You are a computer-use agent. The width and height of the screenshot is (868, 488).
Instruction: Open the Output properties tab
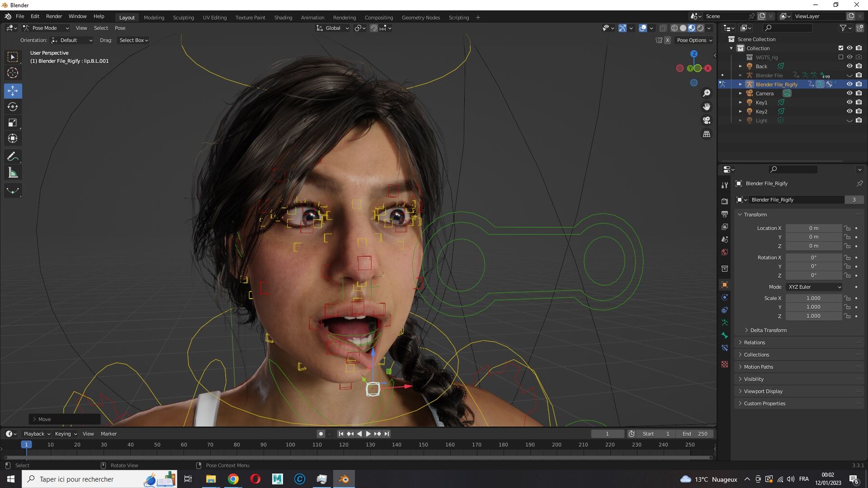pos(724,214)
